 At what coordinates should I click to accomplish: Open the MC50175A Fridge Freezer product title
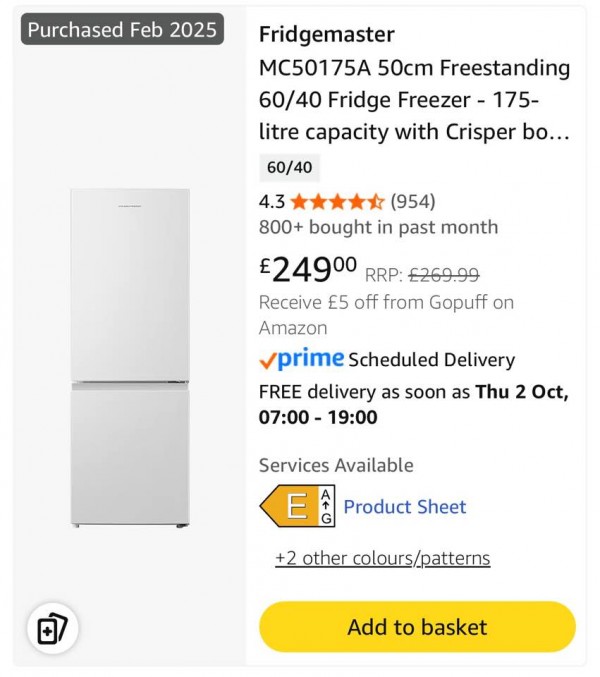414,100
